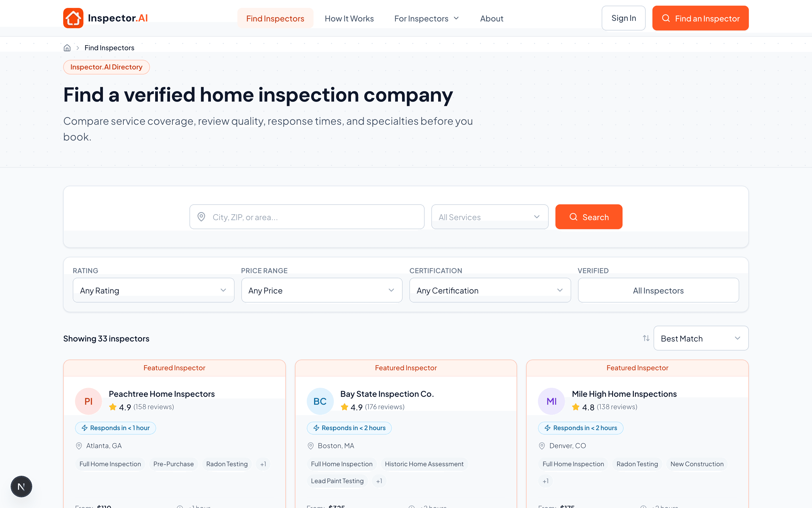
Task: Click the pin icon beside Boston, MA
Action: pyautogui.click(x=310, y=446)
